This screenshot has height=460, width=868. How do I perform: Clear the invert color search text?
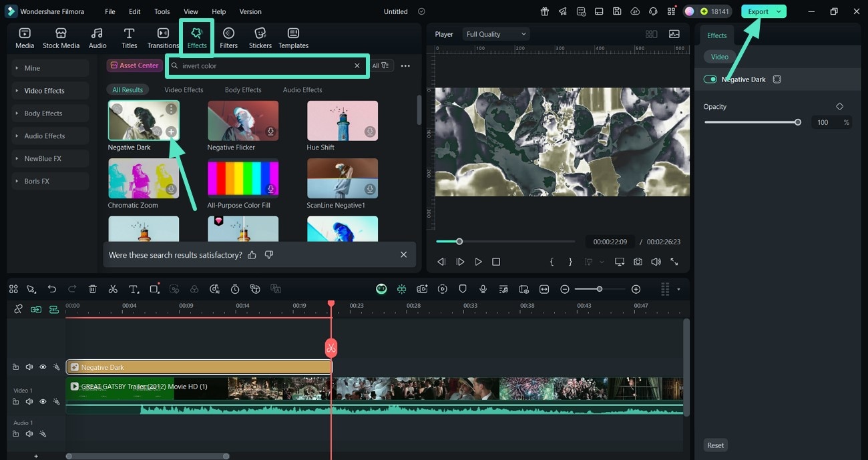(357, 65)
